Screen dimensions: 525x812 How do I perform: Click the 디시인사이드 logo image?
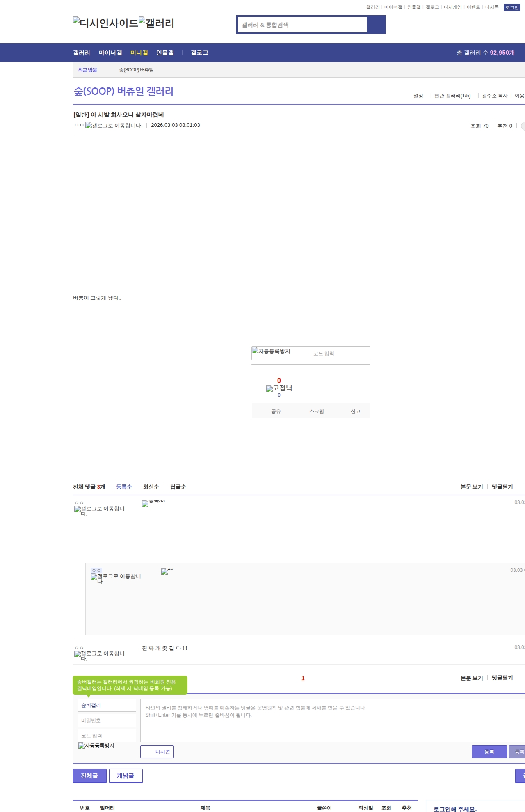coord(106,23)
